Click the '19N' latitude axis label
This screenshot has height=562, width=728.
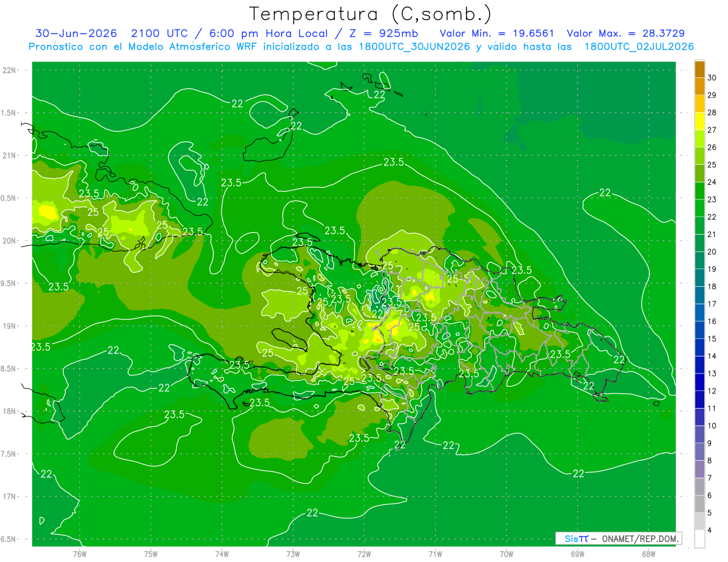10,326
